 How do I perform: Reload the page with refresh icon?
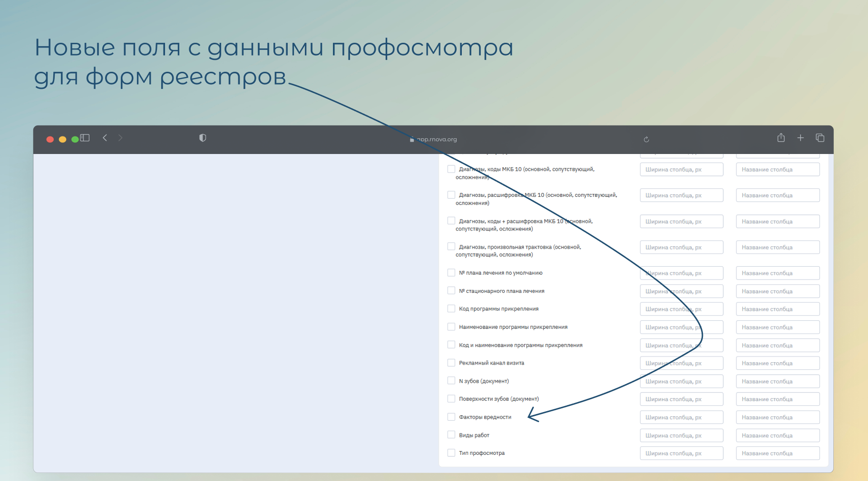point(646,139)
